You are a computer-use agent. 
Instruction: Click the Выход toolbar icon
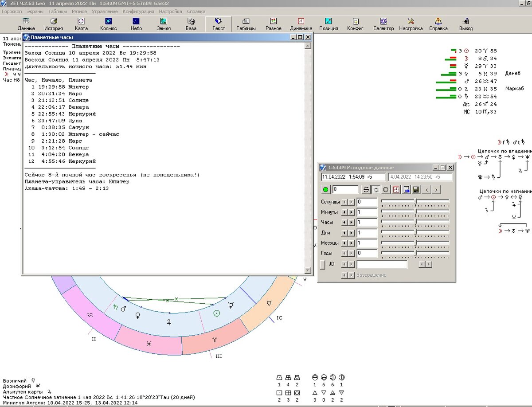[466, 24]
